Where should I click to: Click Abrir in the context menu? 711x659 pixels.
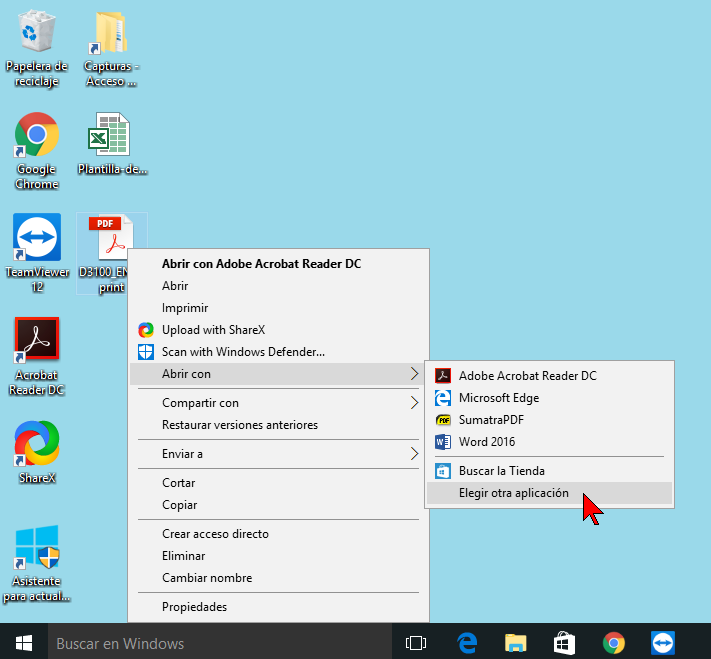click(x=278, y=286)
